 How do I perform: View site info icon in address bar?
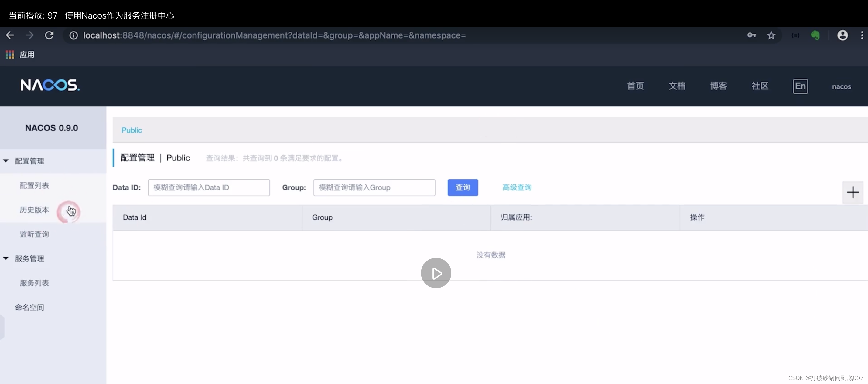point(73,35)
